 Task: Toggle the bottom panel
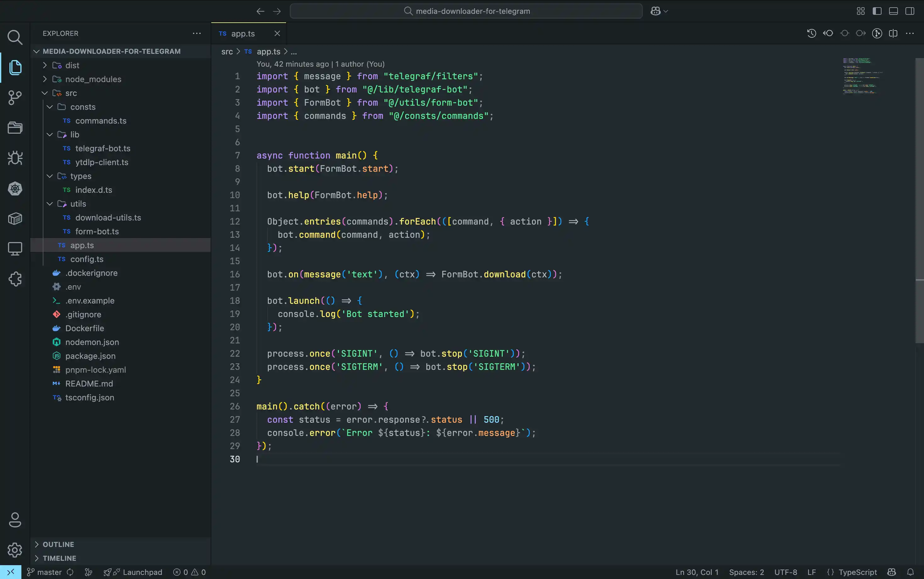pos(894,11)
